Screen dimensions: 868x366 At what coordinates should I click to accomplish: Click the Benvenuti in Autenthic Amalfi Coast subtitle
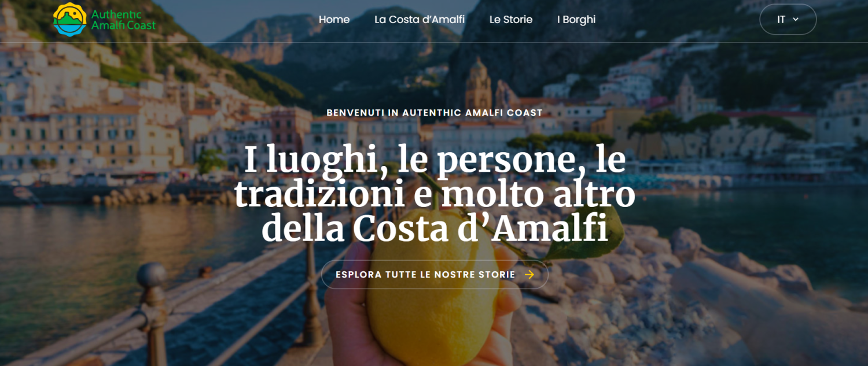tap(435, 113)
